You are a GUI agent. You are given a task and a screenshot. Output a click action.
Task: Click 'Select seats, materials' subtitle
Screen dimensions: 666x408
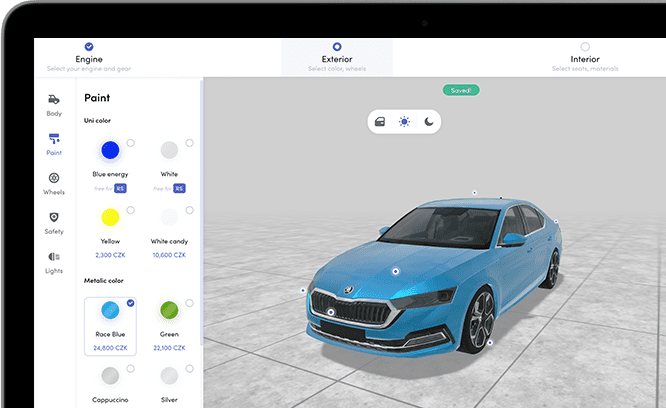585,69
